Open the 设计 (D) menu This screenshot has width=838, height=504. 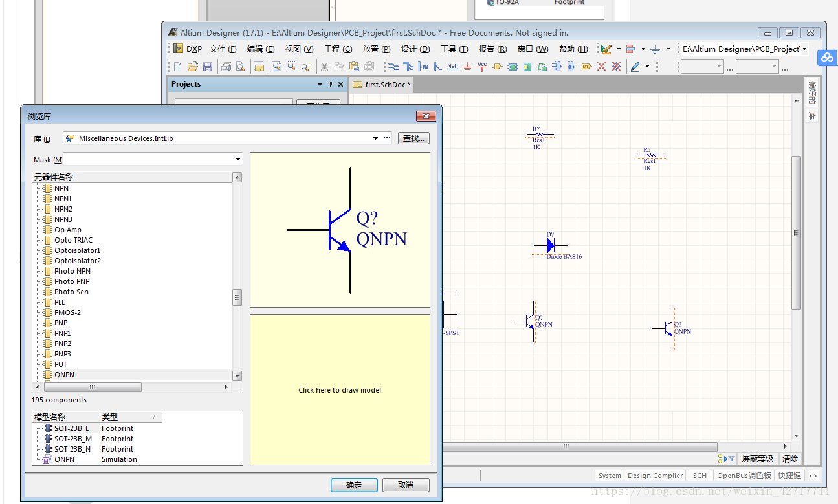tap(415, 49)
